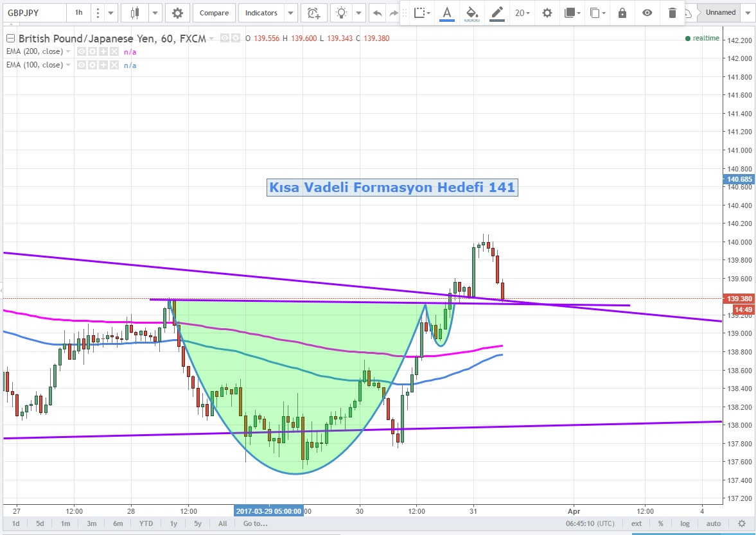Viewport: 756px width, 535px height.
Task: Click the candlestick chart style icon
Action: pyautogui.click(x=135, y=13)
